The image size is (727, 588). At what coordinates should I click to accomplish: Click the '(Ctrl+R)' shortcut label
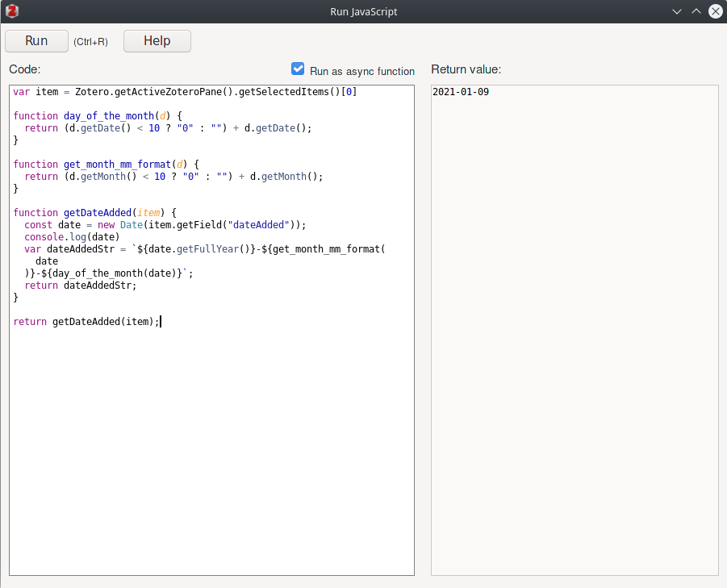tap(91, 42)
